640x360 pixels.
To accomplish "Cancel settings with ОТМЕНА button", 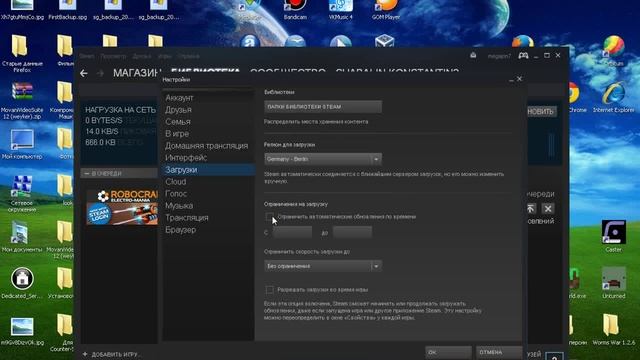I will point(498,352).
